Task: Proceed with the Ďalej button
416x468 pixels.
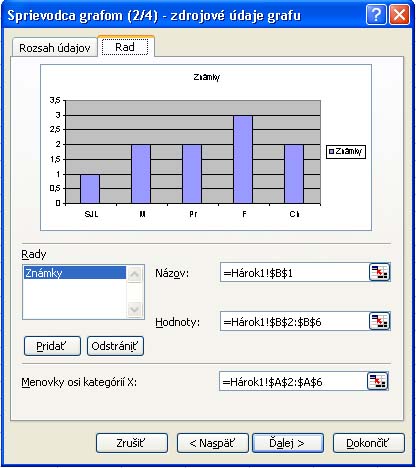Action: (288, 443)
